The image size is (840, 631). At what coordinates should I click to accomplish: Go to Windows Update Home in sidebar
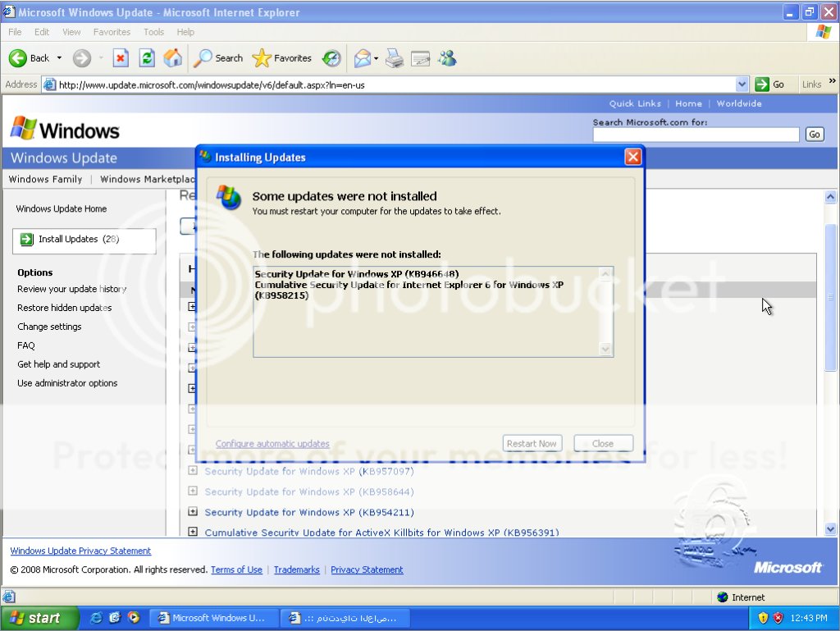pos(61,209)
